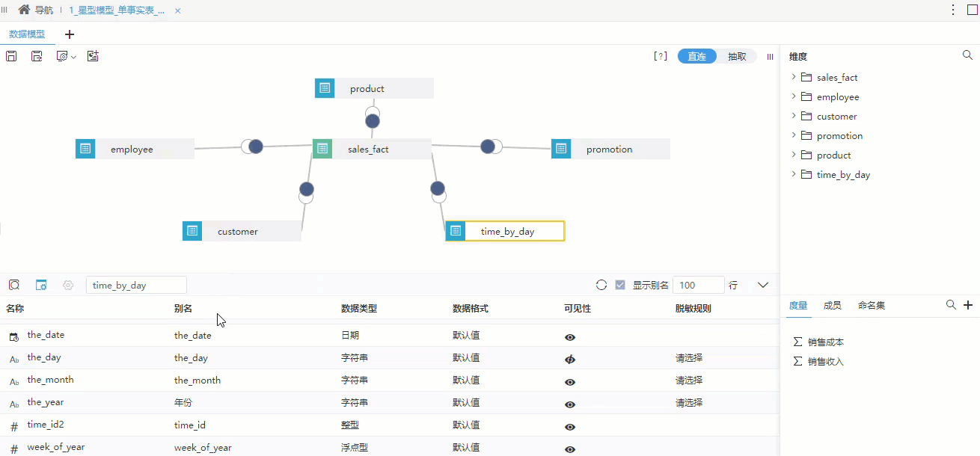This screenshot has height=456, width=980.
Task: Toggle the 显示别名 checkbox
Action: [x=620, y=285]
